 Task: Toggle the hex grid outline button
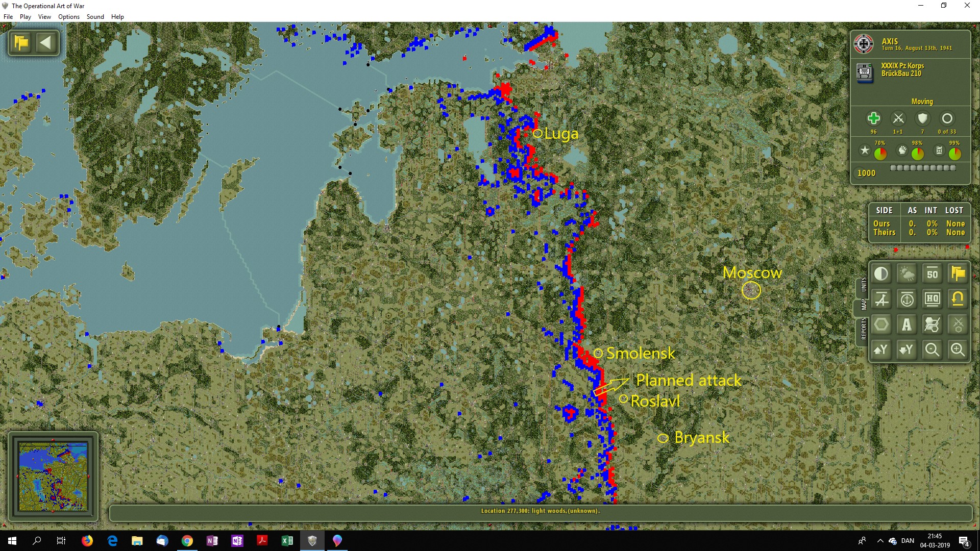[881, 324]
